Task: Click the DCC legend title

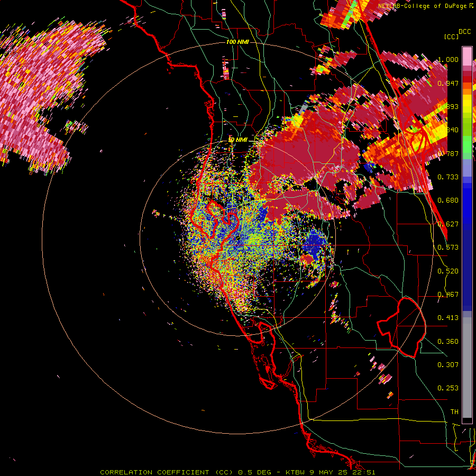Action: coord(464,32)
